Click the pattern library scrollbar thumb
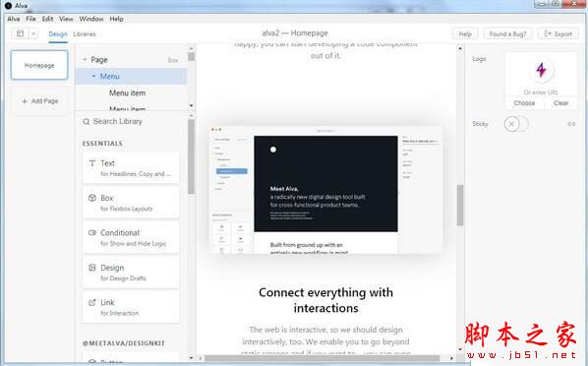Screen dimensions: 588x366 [x=191, y=156]
